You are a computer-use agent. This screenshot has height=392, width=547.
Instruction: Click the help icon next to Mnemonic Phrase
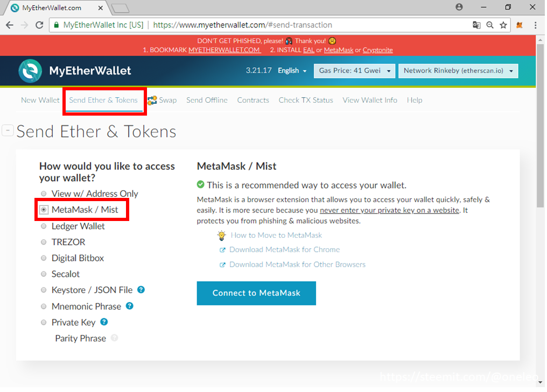point(129,306)
